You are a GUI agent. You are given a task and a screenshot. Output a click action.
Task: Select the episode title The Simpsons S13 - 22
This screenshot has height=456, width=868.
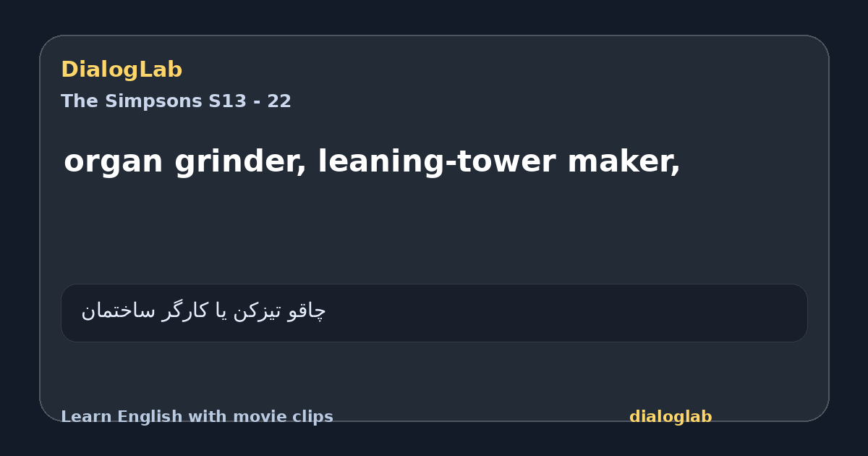176,101
